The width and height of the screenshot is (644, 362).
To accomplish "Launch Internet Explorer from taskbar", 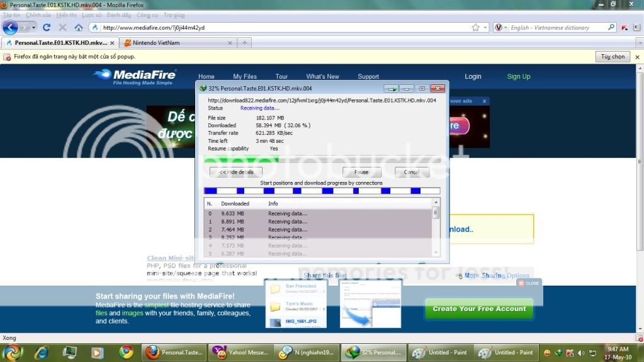I will pyautogui.click(x=42, y=353).
